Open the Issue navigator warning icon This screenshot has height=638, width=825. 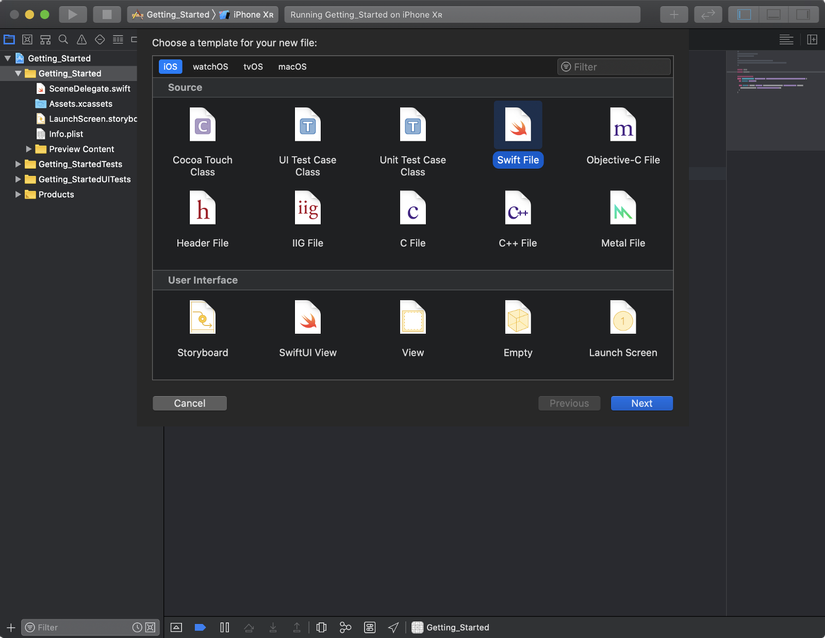point(81,40)
